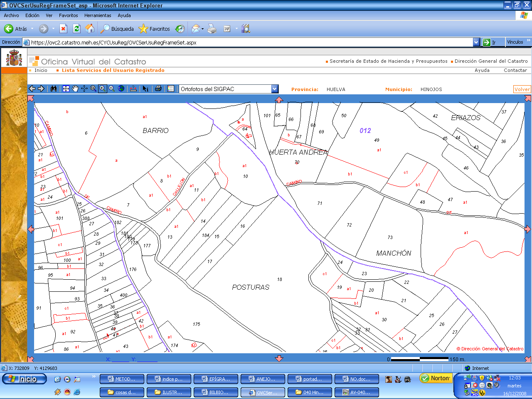Expand the Atrás history dropdown arrow
Screen dimensions: 532x399
[32, 29]
